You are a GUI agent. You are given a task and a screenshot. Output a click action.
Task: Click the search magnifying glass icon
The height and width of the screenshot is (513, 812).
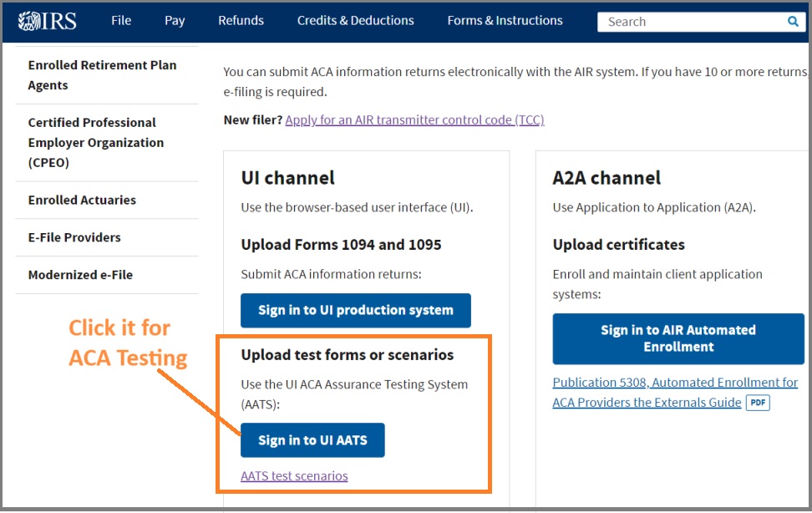click(793, 21)
